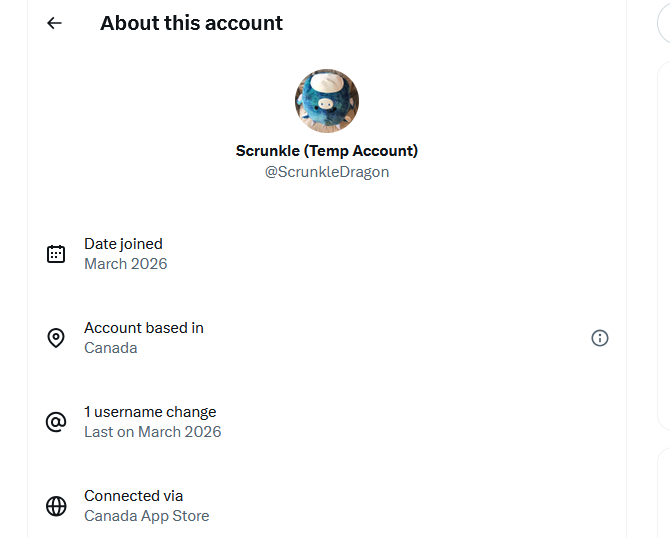Click the display name Scrunkle (Temp Account)
The height and width of the screenshot is (538, 670).
coord(327,151)
